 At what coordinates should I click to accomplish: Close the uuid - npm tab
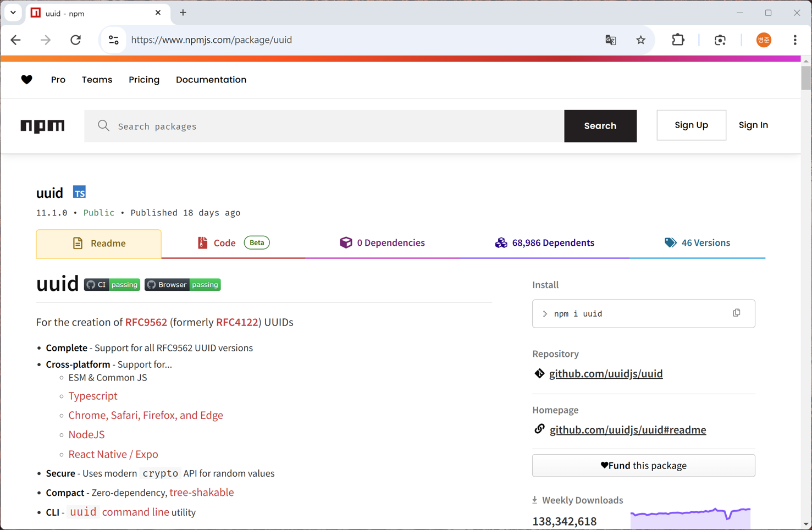click(x=158, y=13)
